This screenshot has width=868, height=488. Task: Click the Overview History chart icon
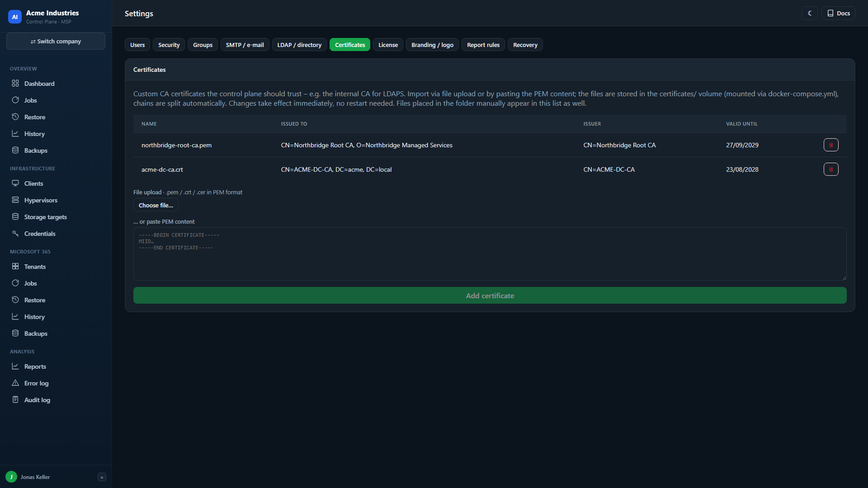click(15, 134)
